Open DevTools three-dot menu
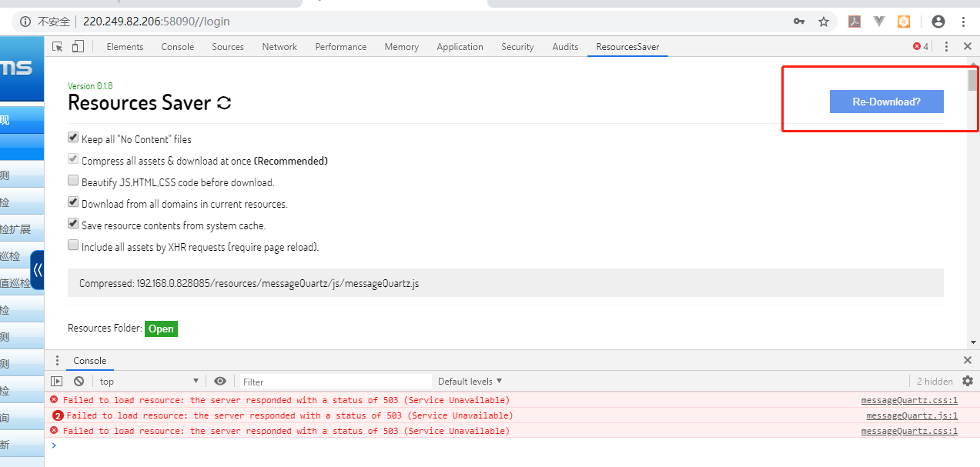This screenshot has width=980, height=467. tap(946, 47)
